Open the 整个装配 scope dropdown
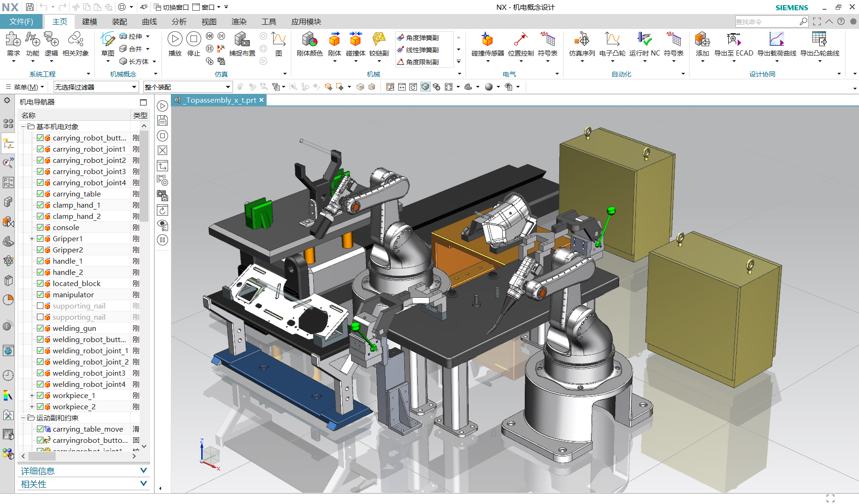 click(x=188, y=87)
